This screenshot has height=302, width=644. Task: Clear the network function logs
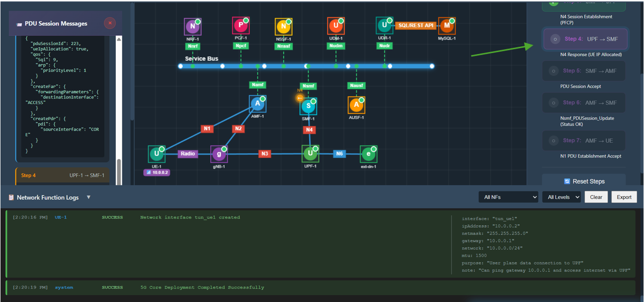(x=596, y=197)
